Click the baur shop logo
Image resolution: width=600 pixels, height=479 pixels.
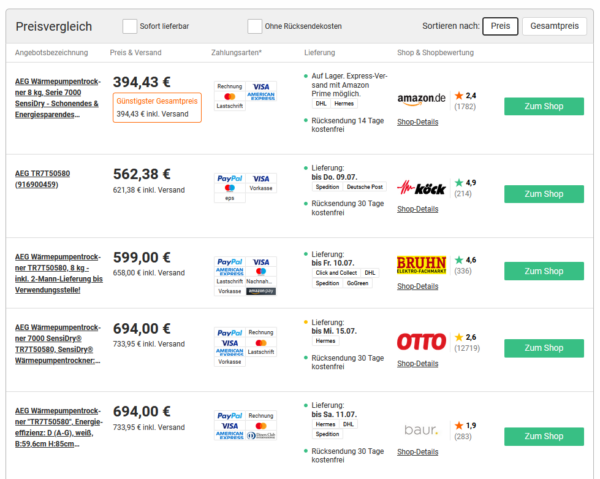(x=421, y=430)
